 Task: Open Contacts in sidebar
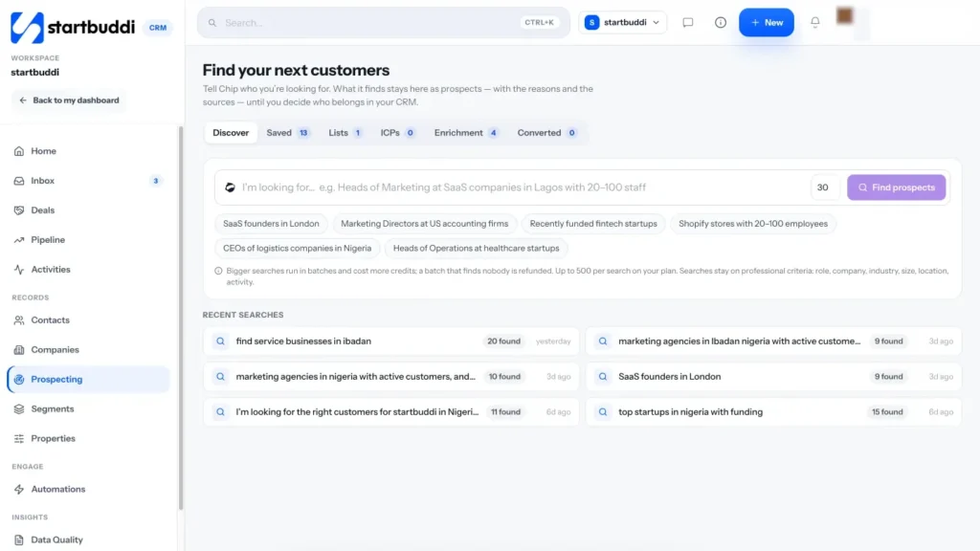89,320
